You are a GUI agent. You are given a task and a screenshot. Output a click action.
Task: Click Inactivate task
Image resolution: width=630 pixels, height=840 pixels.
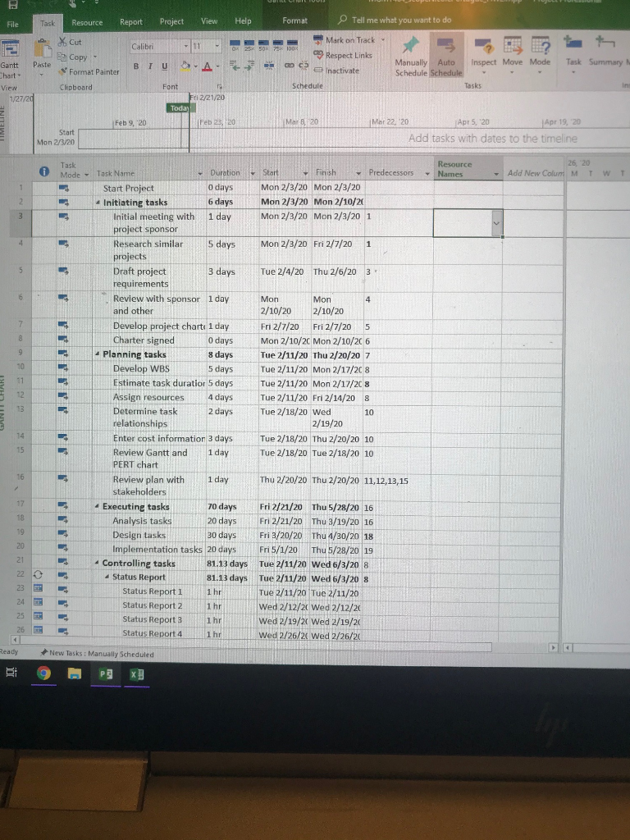pyautogui.click(x=336, y=71)
